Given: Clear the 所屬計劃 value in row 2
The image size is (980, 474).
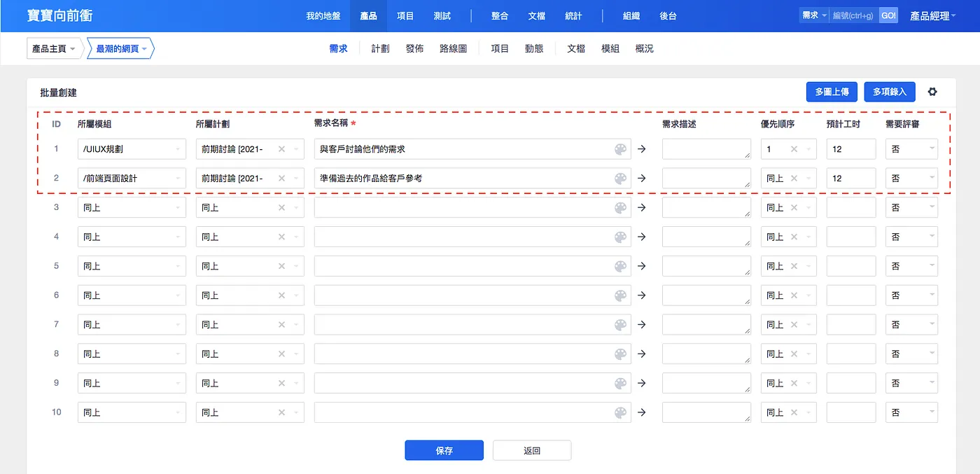Looking at the screenshot, I should 281,179.
